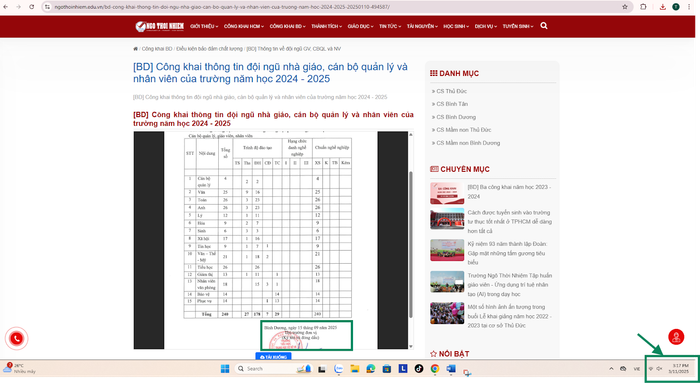Click thumbnail of Lễ khai giảng article

447,313
